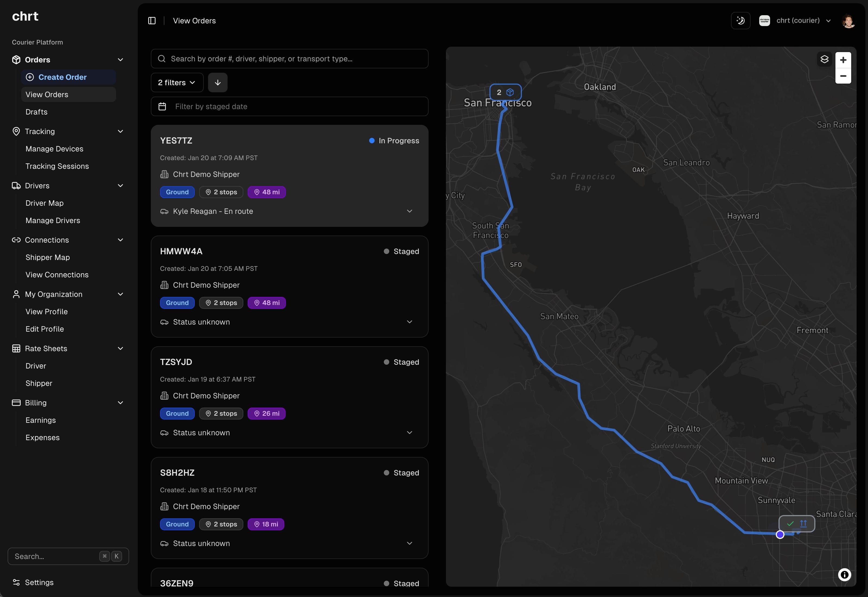Open Drafts in the sidebar
The image size is (868, 597).
[37, 112]
